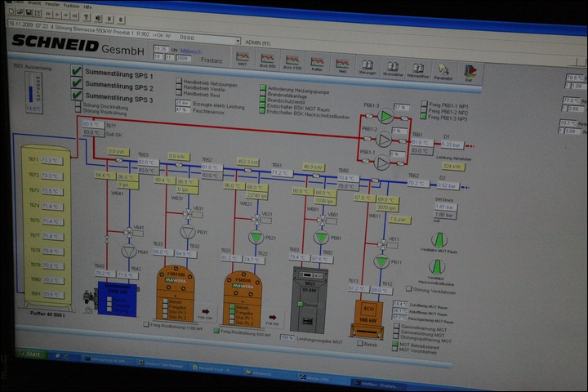Screen dimensions: 588x392
Task: Click the Außentemp thermometer gauge
Action: 33,89
